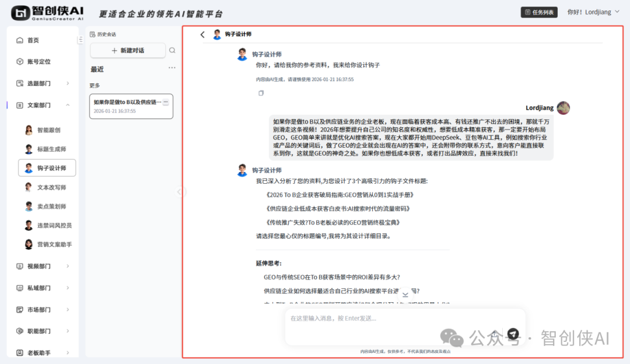Jump to bottom with the down arrow
This screenshot has height=364, width=630.
tap(405, 294)
